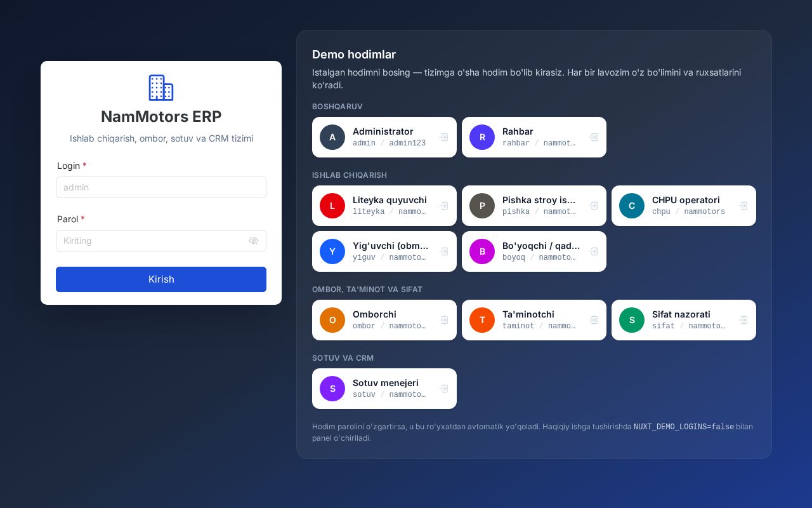Image resolution: width=812 pixels, height=508 pixels.
Task: Click the Sifat nazorati green avatar
Action: [632, 320]
